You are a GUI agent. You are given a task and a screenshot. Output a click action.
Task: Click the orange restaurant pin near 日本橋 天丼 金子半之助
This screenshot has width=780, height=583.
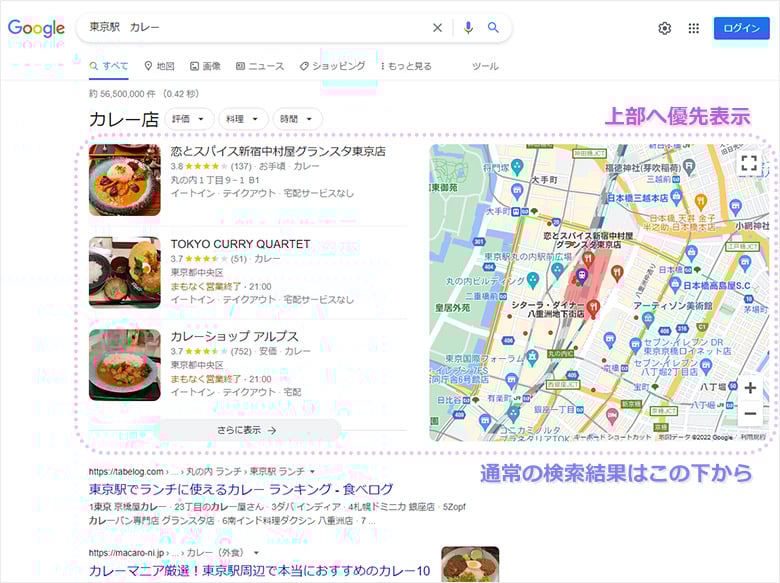click(700, 202)
